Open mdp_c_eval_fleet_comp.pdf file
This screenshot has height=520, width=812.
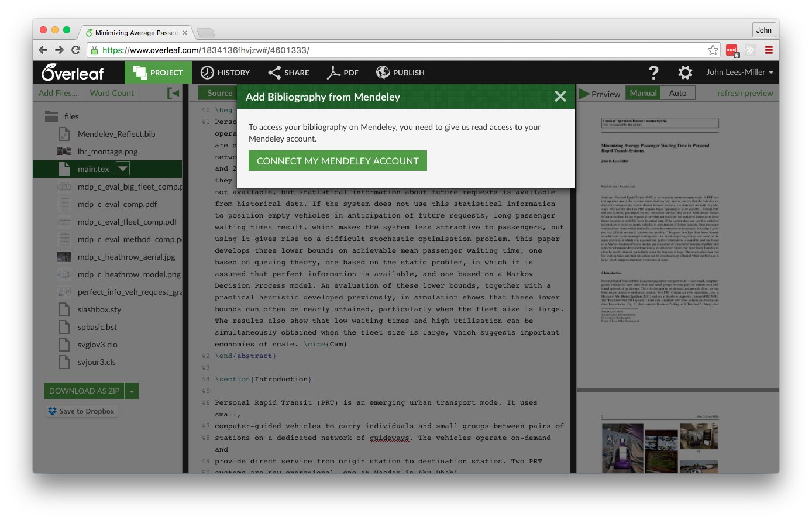tap(127, 222)
